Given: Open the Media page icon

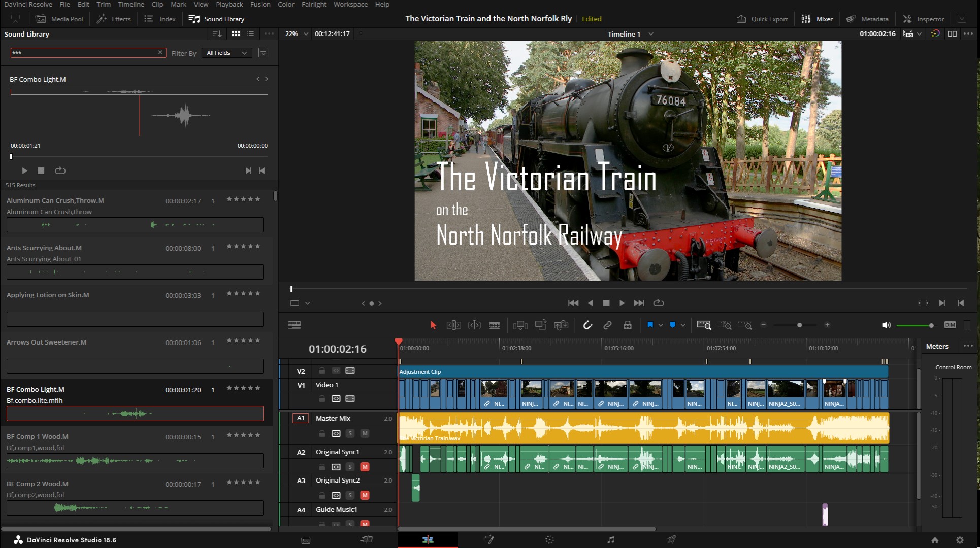Looking at the screenshot, I should click(306, 540).
